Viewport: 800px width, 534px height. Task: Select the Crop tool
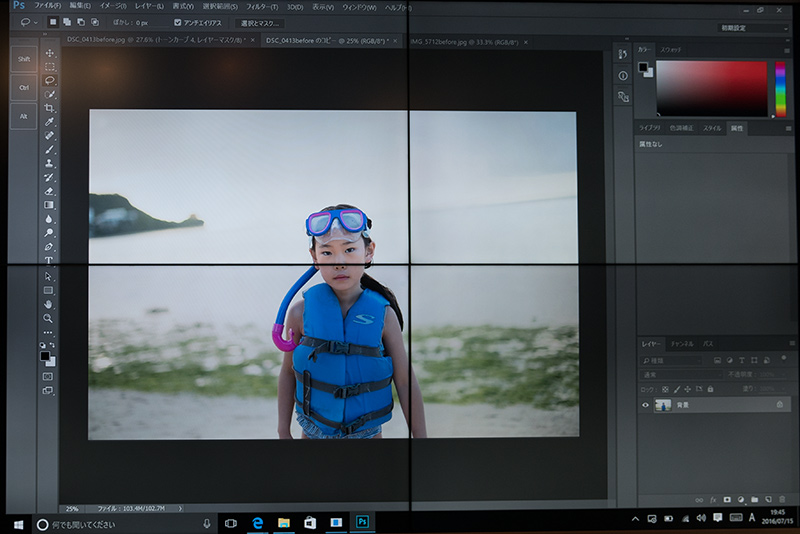(x=49, y=108)
